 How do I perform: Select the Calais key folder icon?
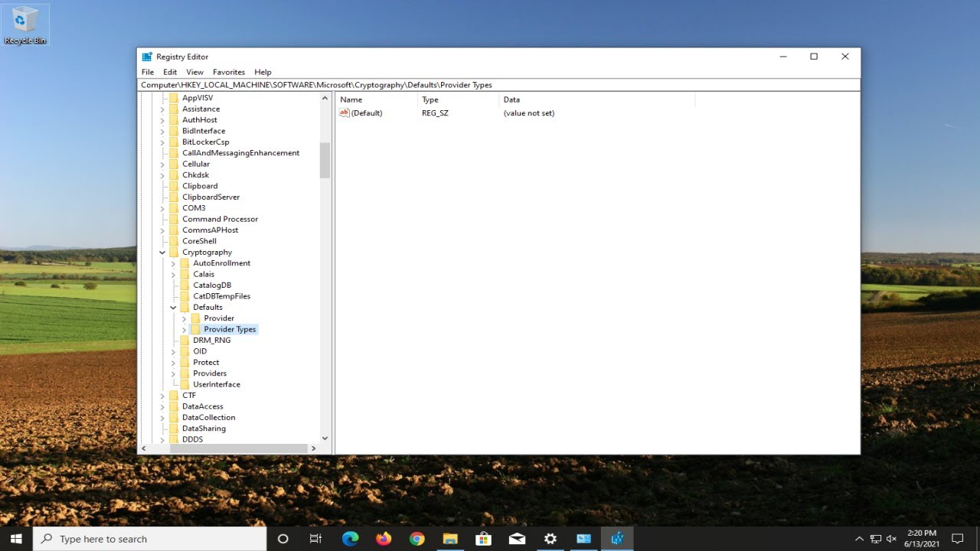tap(185, 274)
